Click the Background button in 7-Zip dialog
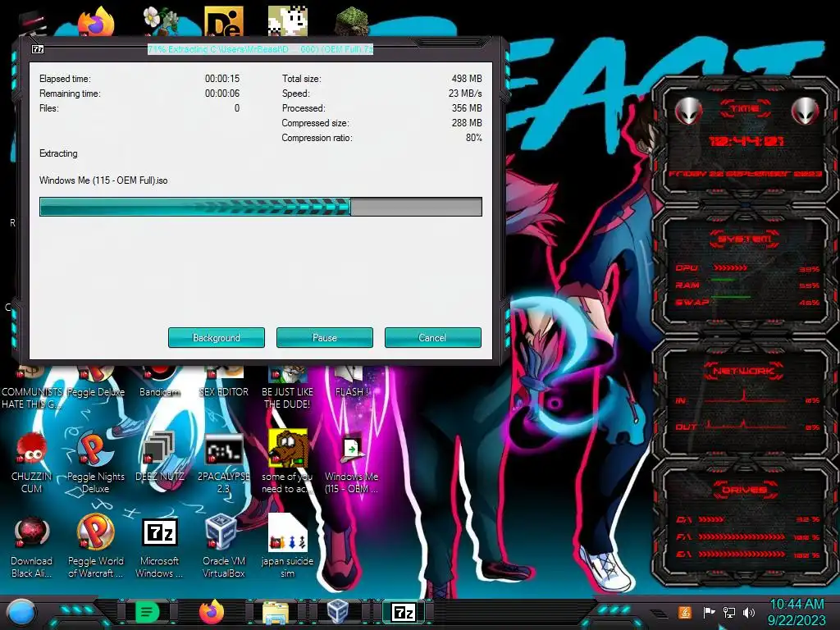840x630 pixels. coord(217,337)
